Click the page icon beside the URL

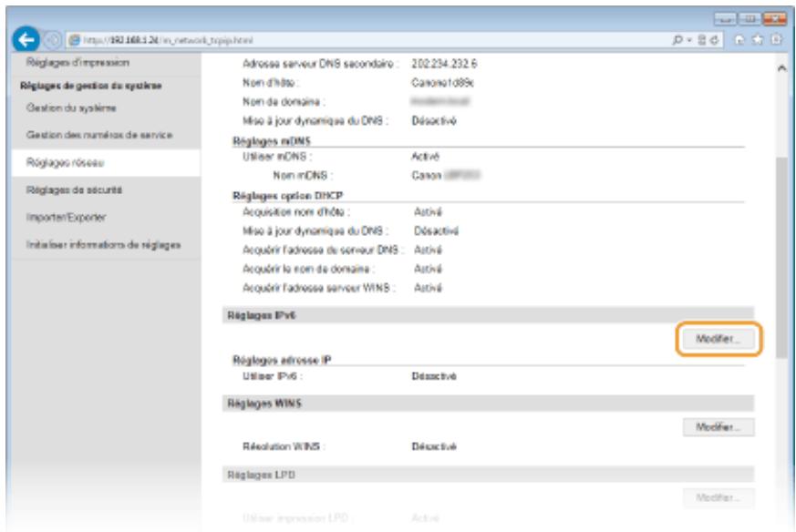(x=75, y=40)
